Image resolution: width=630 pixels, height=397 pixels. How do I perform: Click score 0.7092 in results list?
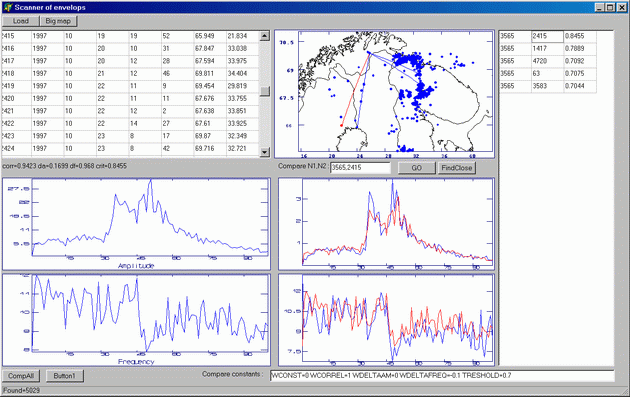tap(580, 61)
